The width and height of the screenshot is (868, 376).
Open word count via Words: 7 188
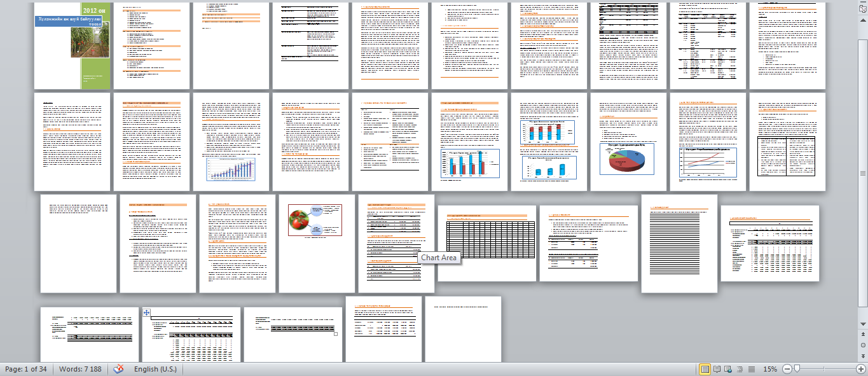click(80, 369)
